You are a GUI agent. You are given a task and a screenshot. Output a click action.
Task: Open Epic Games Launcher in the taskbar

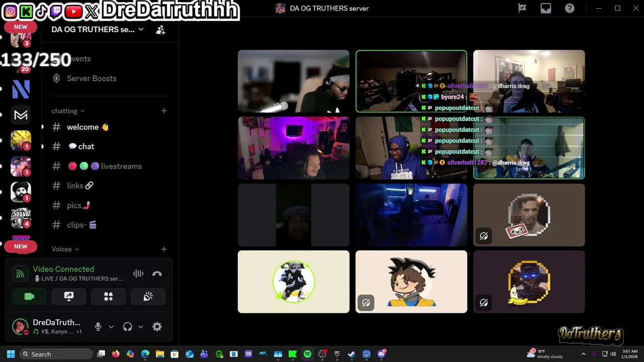[337, 354]
